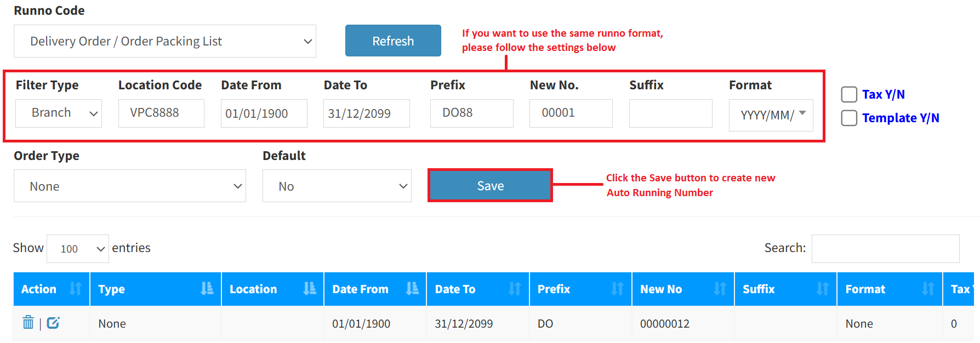Sort table by New No column arrows

click(720, 289)
